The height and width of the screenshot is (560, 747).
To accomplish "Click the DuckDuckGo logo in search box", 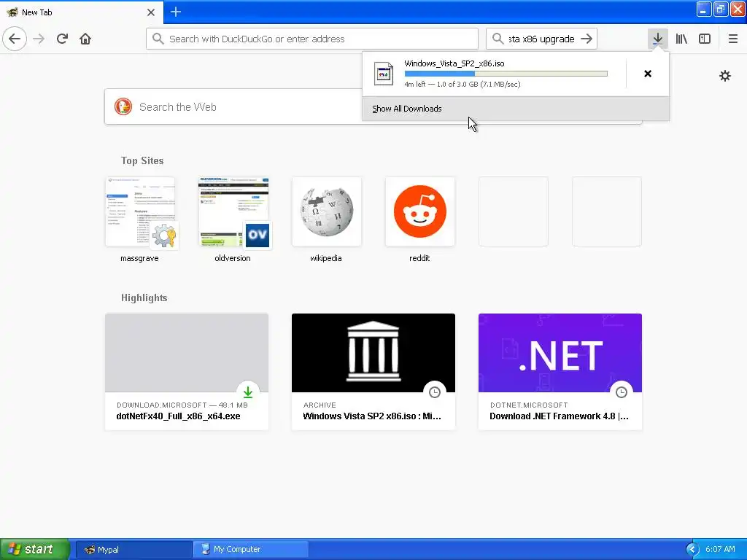I will (x=123, y=106).
